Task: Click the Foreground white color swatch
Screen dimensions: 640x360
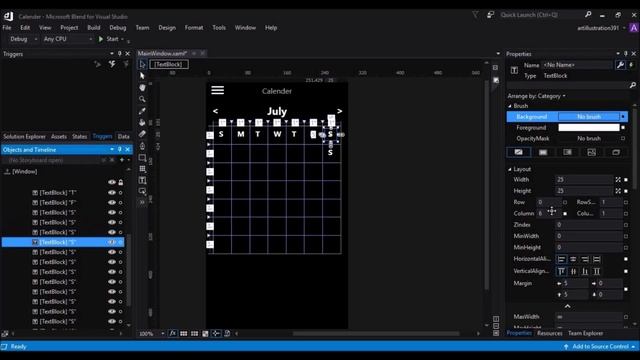Action: tap(589, 128)
